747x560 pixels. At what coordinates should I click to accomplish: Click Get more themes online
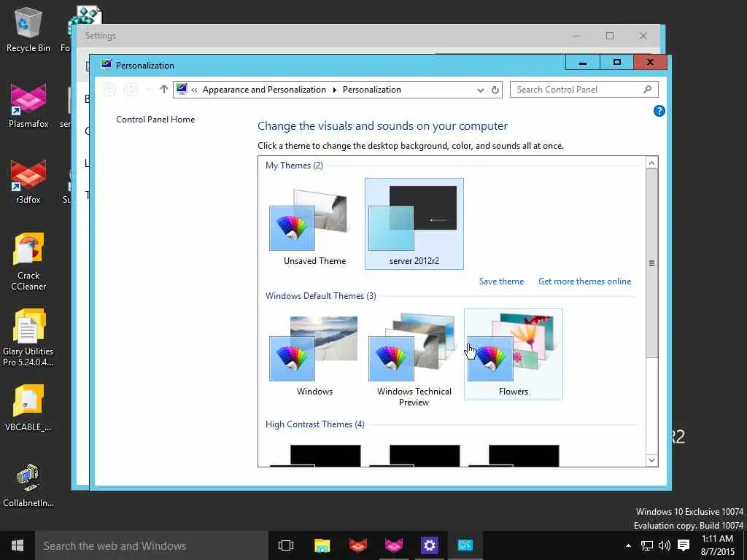click(584, 281)
